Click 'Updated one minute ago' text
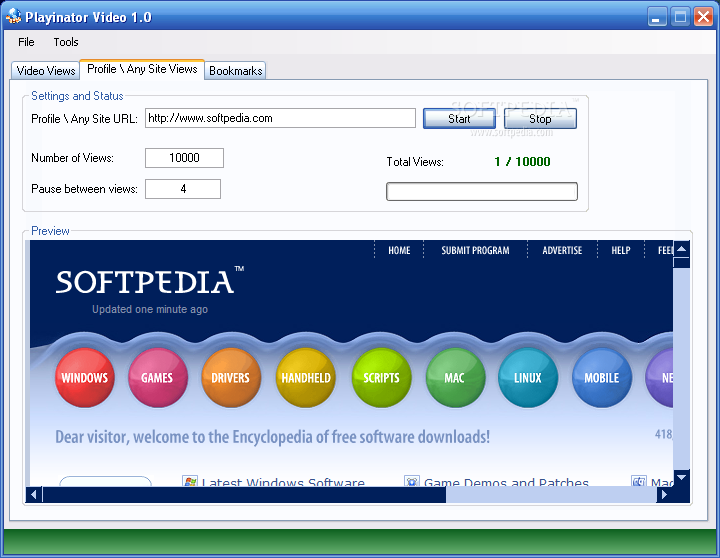The height and width of the screenshot is (558, 720). 150,310
